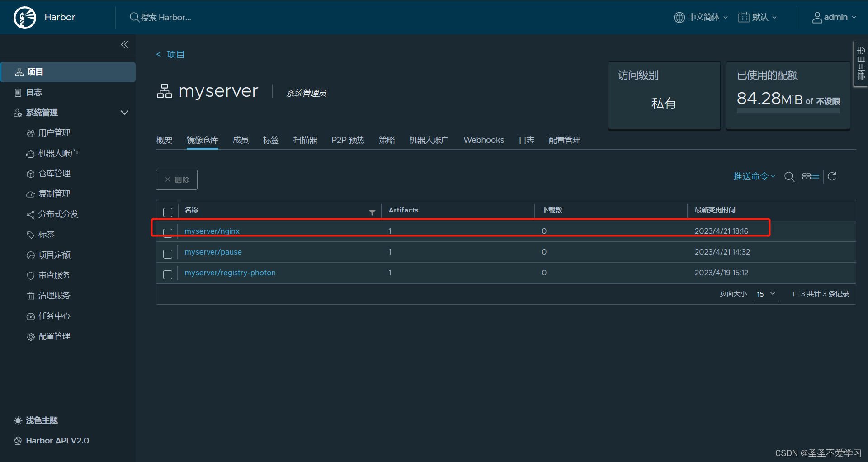The width and height of the screenshot is (868, 462).
Task: Sort by the 下载数 column header
Action: [552, 210]
